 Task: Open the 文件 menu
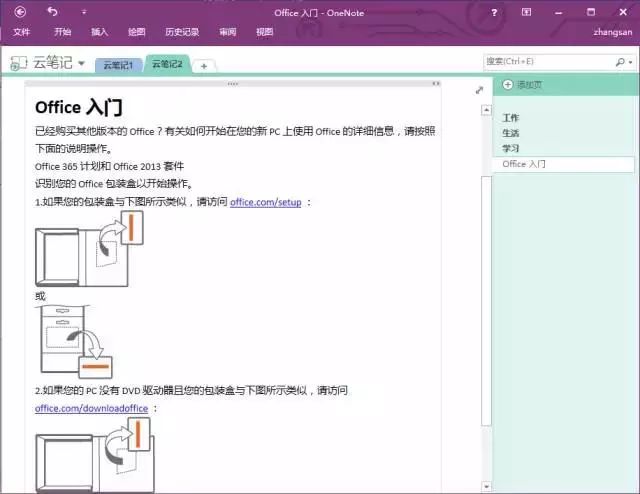(21, 32)
